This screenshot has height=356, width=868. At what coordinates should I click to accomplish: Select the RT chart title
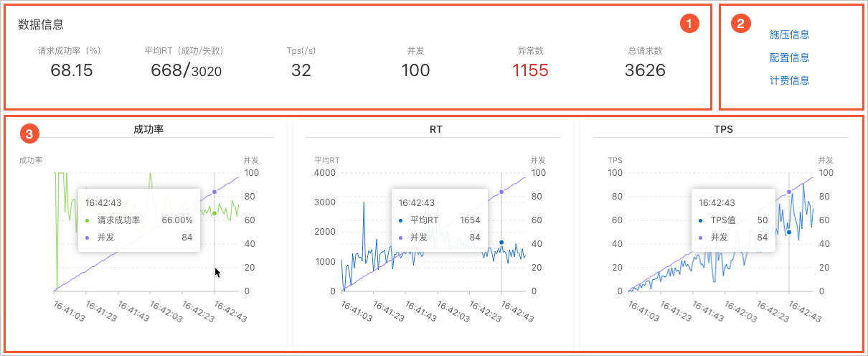[436, 130]
